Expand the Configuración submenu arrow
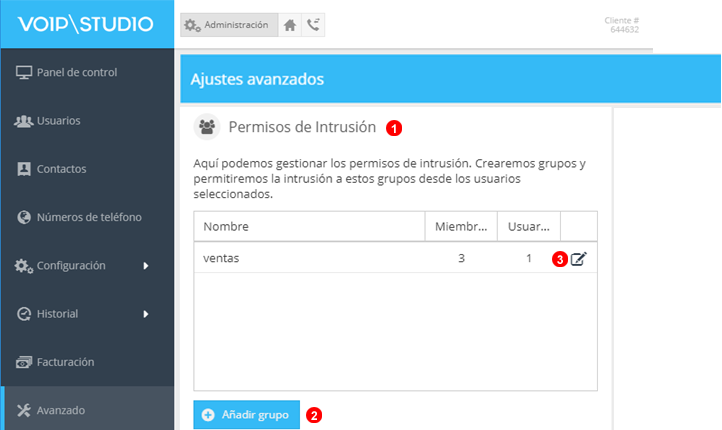 click(x=146, y=266)
